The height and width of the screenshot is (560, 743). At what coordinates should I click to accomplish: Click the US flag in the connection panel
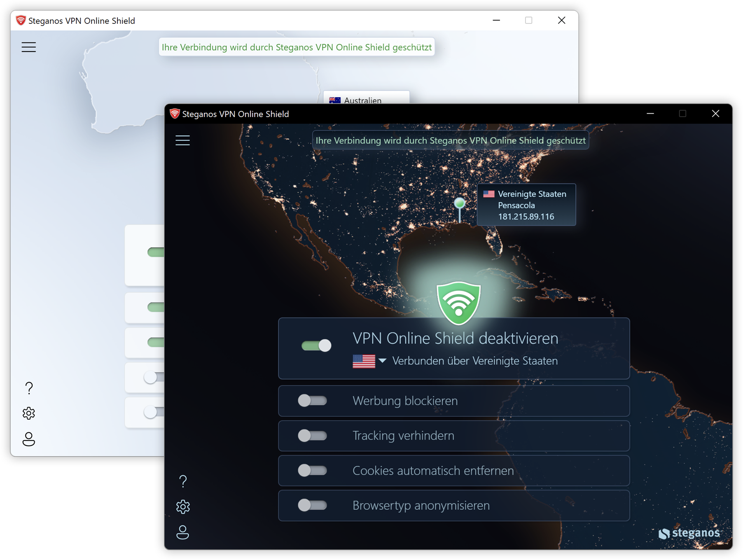coord(364,361)
